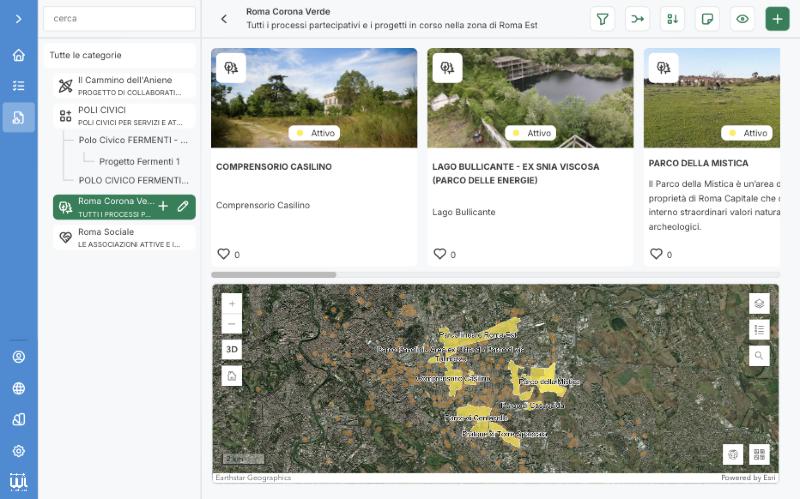The height and width of the screenshot is (499, 800).
Task: Click the 'Comprensorio Casilino' map label
Action: point(453,379)
